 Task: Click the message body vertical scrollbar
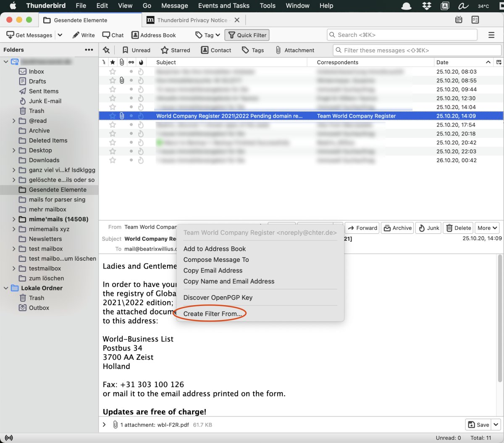(500, 318)
